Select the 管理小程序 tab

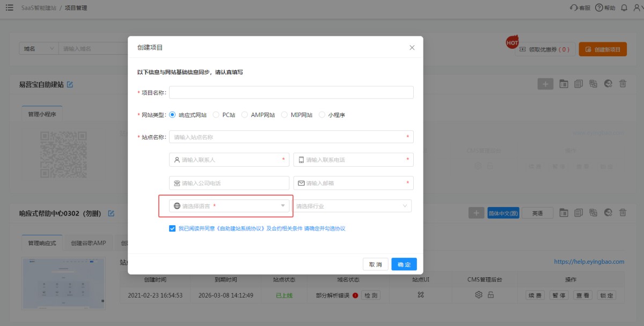(42, 114)
